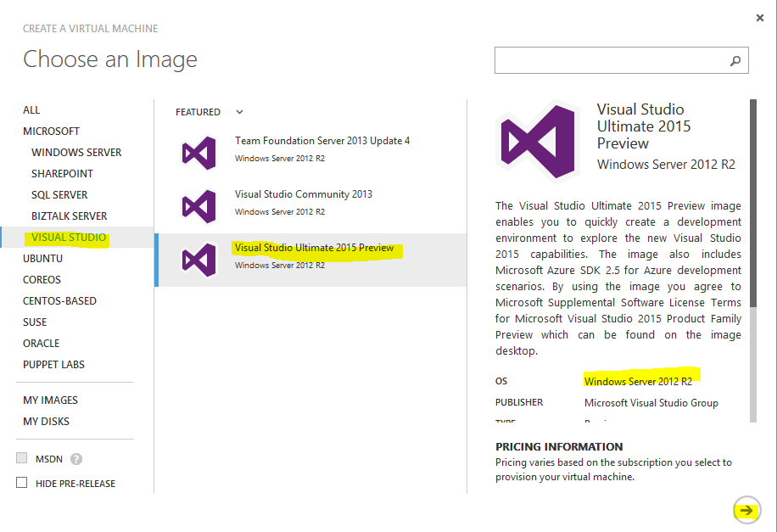Click the Pricing Information heading

point(559,446)
